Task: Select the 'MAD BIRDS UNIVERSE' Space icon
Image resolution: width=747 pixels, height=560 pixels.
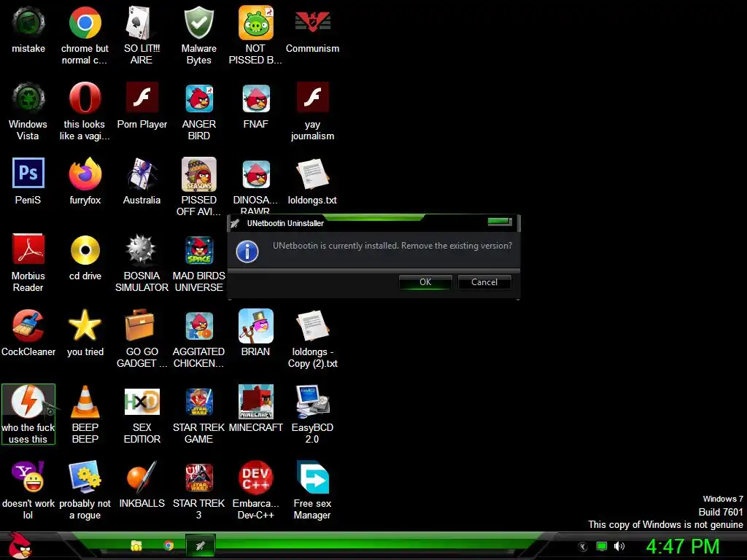Action: pos(198,249)
